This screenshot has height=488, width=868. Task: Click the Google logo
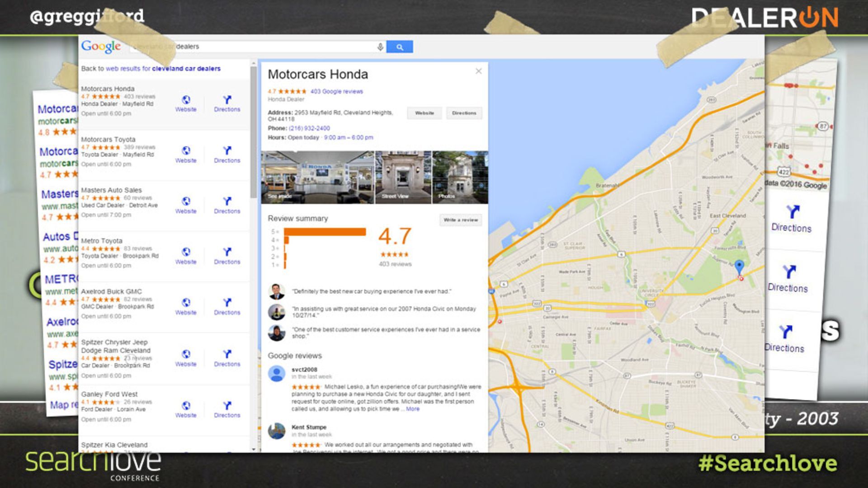[x=101, y=47]
